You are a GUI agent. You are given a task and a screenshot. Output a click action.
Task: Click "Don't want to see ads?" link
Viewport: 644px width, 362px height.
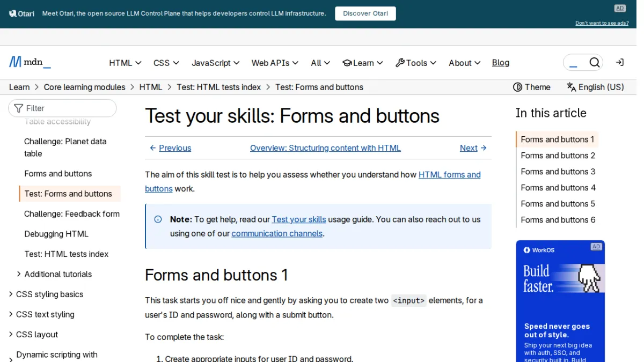(602, 23)
